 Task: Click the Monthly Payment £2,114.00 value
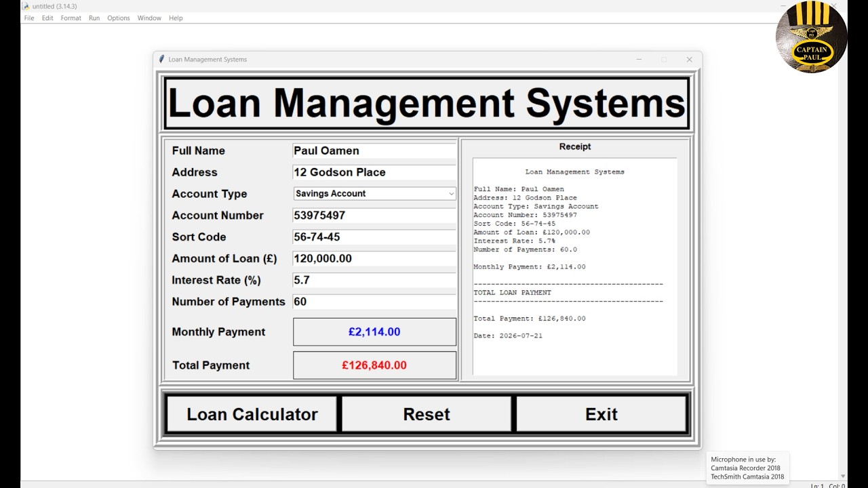pyautogui.click(x=374, y=332)
